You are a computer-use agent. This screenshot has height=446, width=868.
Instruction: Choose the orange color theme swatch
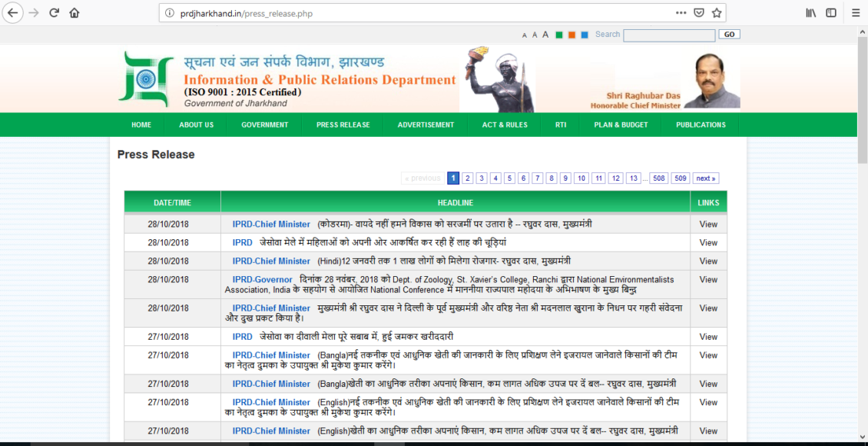pyautogui.click(x=571, y=35)
